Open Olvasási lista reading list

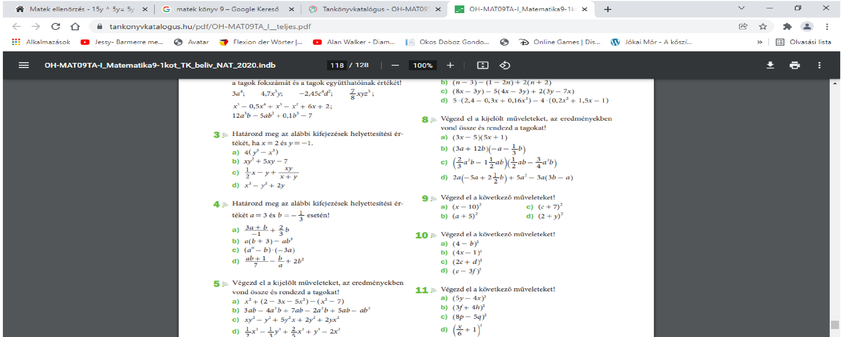click(x=804, y=42)
